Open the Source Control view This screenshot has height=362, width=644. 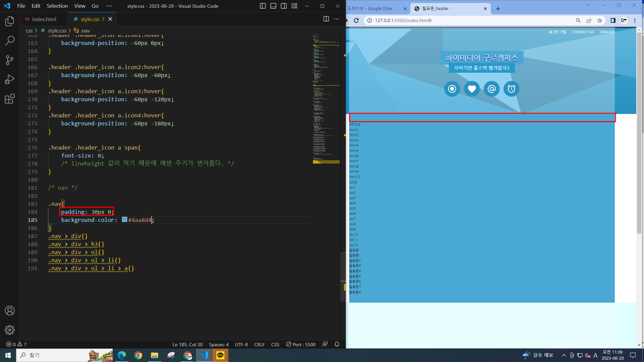10,60
